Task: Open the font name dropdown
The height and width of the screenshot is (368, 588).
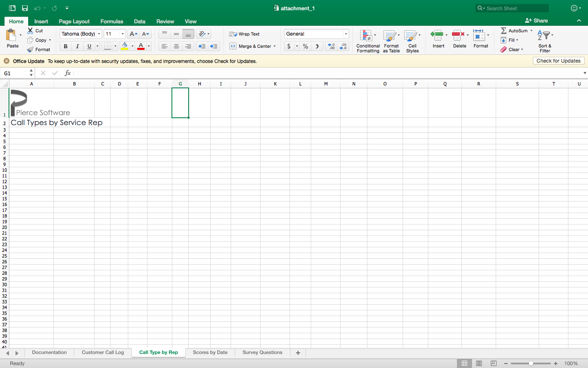Action: tap(99, 34)
